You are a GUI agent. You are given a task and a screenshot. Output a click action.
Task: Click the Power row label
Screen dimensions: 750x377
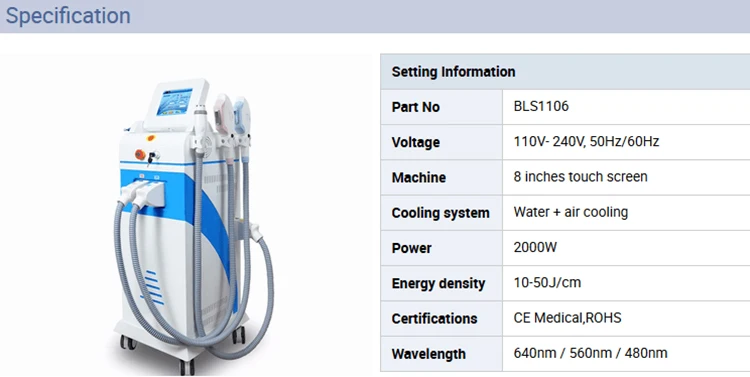(x=411, y=248)
